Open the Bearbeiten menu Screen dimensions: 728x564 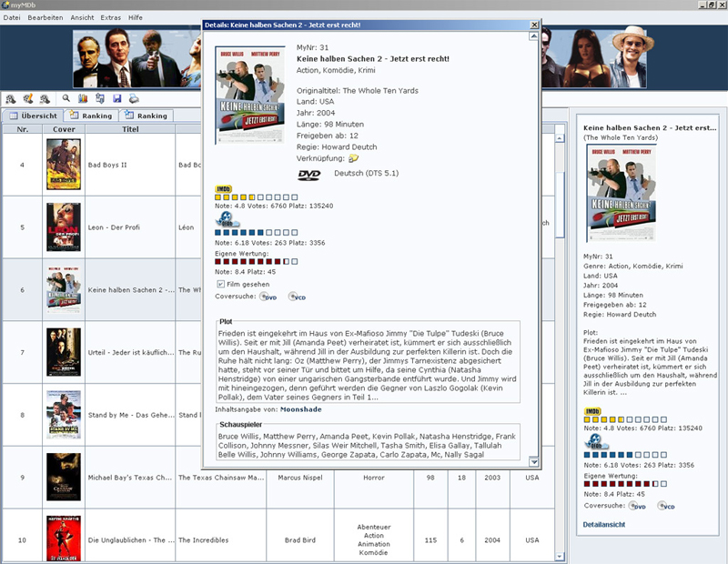pos(45,17)
